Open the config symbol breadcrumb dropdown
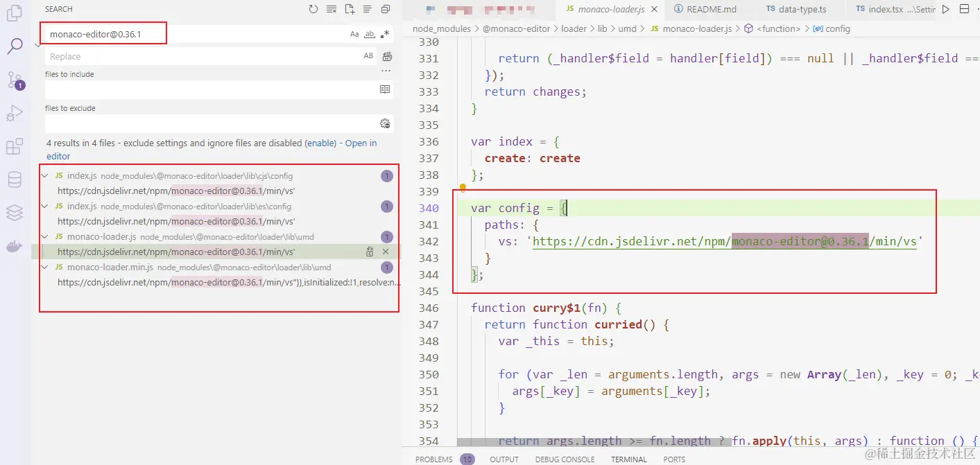The image size is (980, 465). click(831, 28)
